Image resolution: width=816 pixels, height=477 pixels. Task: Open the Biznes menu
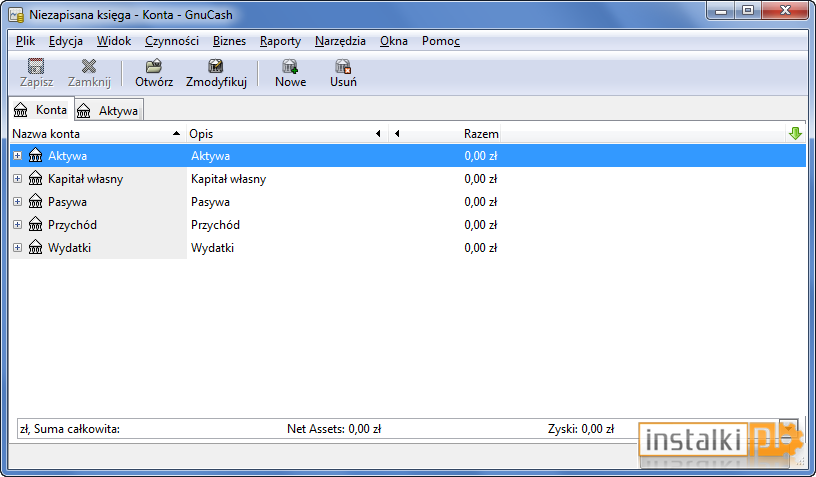point(229,41)
